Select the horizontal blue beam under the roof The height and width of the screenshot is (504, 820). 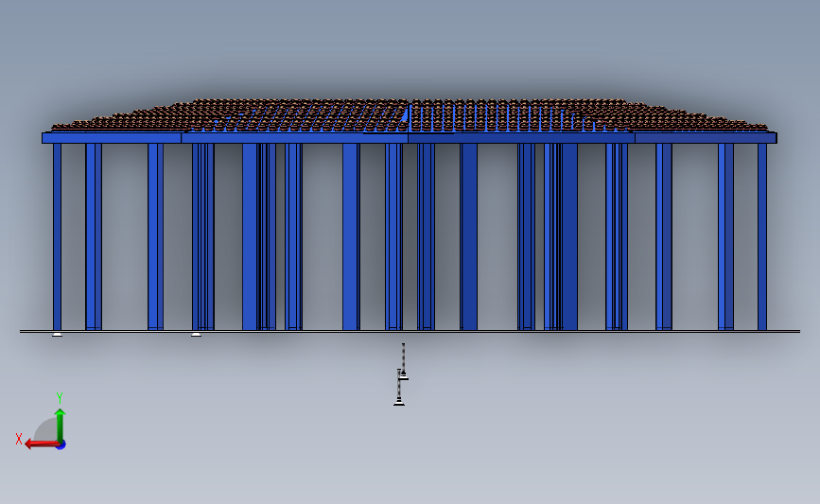tap(410, 138)
